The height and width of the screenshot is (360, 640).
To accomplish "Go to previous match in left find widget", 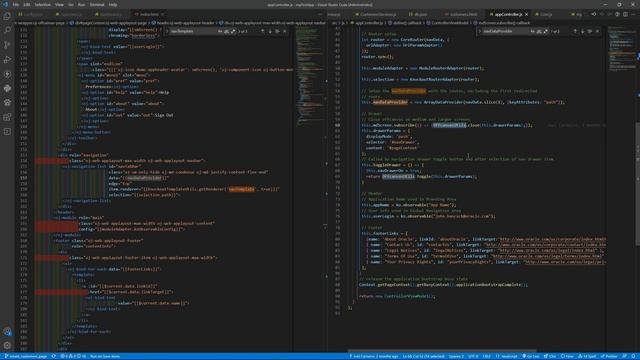I will point(262,31).
